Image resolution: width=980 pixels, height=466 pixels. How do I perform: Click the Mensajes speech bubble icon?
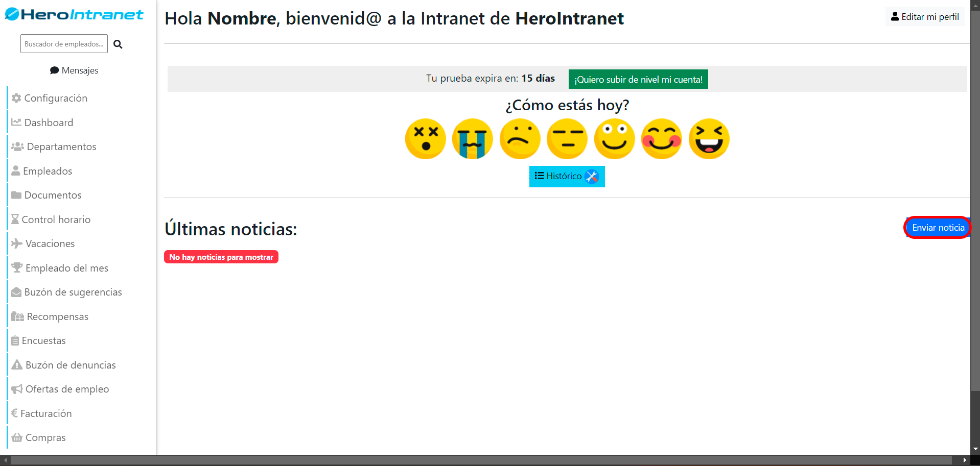(x=54, y=70)
